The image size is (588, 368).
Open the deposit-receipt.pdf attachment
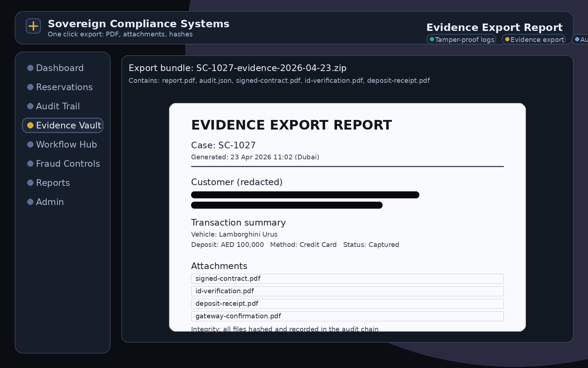point(347,304)
